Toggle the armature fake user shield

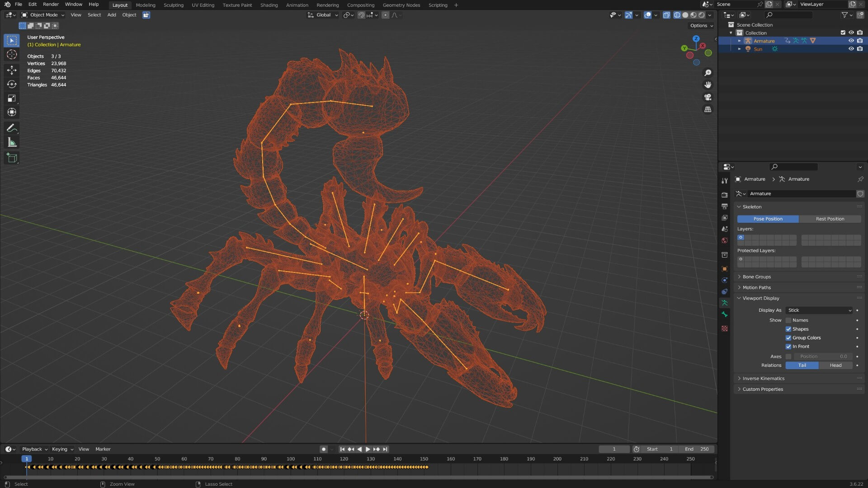pyautogui.click(x=860, y=194)
